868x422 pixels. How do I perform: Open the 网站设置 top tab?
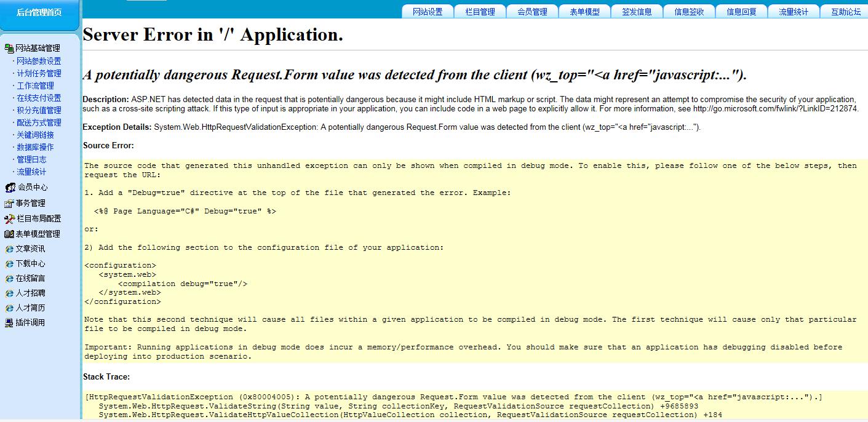(x=428, y=12)
